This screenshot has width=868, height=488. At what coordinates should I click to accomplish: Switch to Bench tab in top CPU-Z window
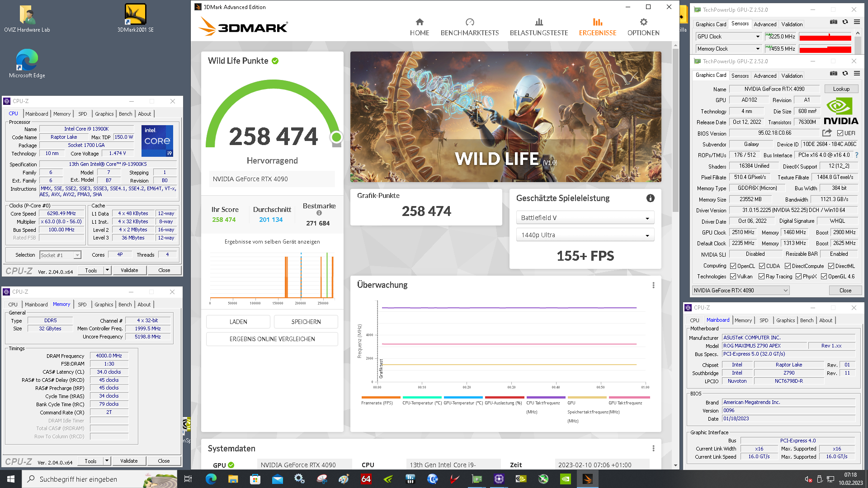[126, 114]
